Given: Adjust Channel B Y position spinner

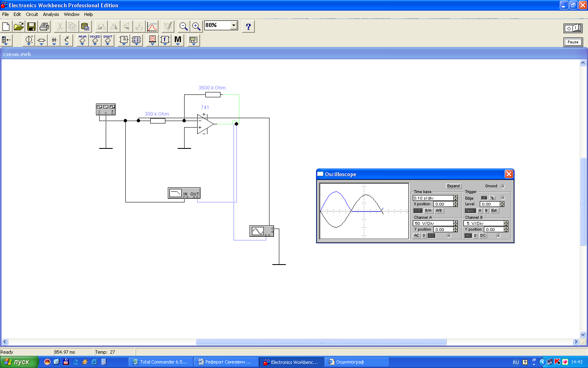Looking at the screenshot, I should (x=506, y=229).
